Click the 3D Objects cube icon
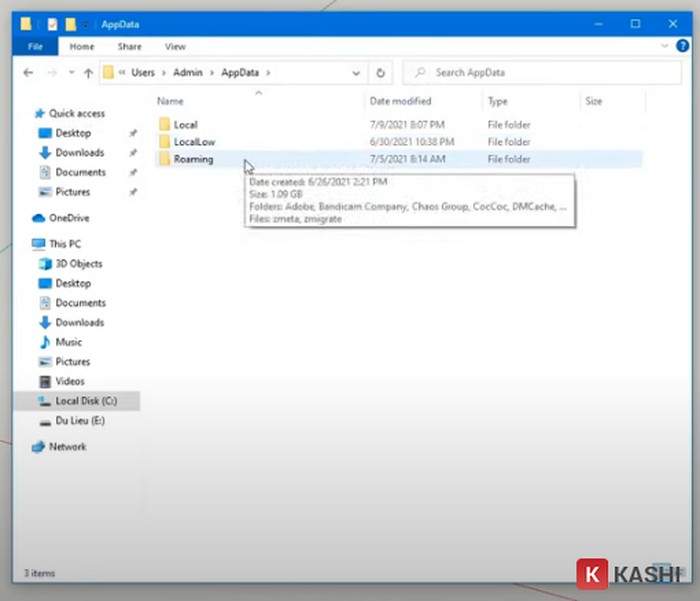Viewport: 700px width, 601px height. click(45, 263)
